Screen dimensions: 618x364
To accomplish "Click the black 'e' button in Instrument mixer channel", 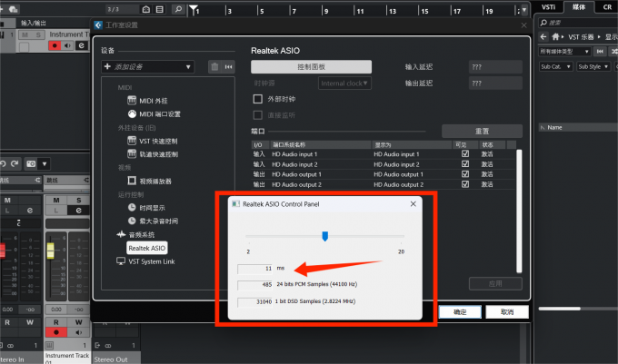I will point(79,211).
